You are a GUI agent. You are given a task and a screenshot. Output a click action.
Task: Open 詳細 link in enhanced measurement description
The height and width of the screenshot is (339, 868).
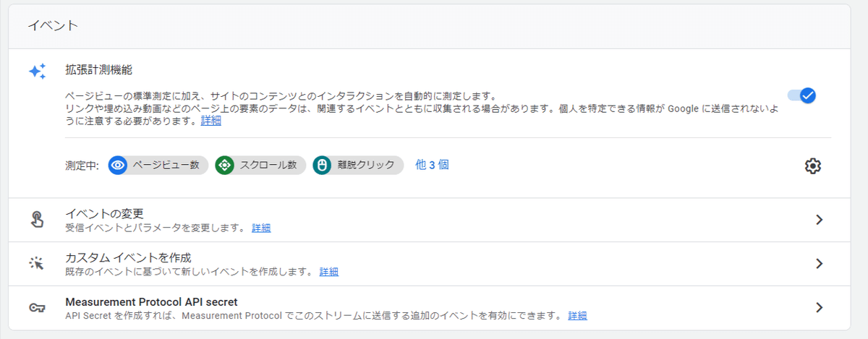pos(211,121)
